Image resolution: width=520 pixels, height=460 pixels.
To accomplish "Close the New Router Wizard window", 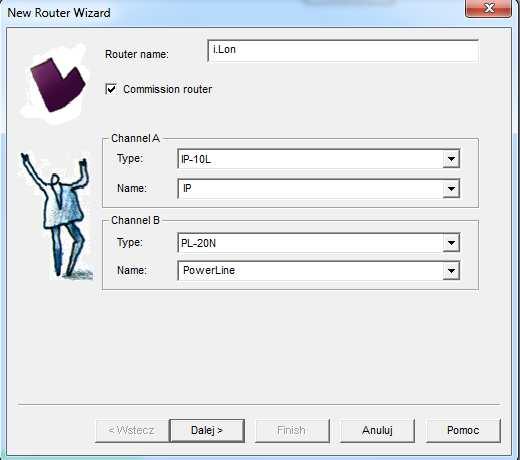I will [488, 8].
